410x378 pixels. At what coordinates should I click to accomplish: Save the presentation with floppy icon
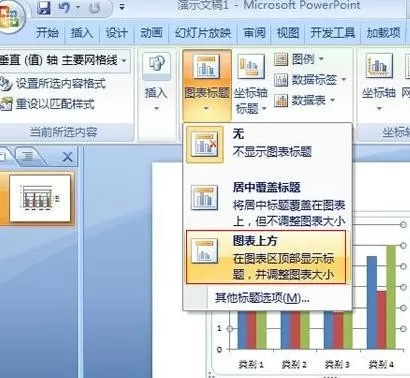point(44,7)
